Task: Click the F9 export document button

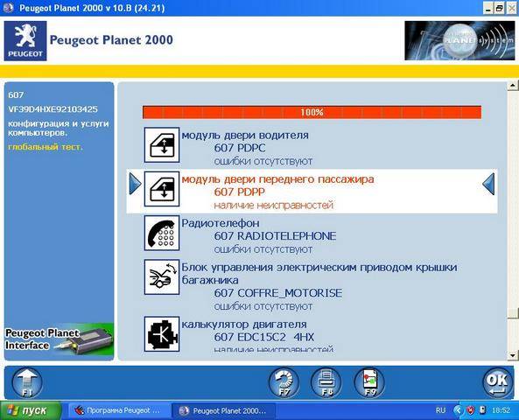Action: (x=369, y=382)
